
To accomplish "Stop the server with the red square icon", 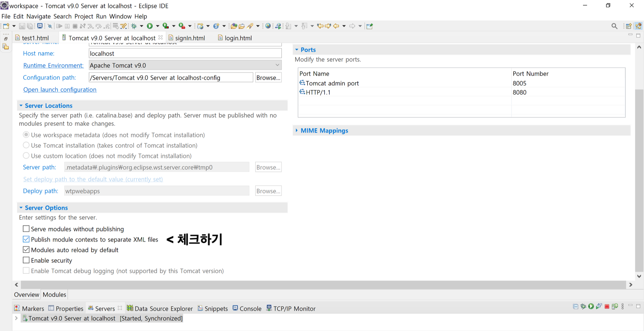I will [607, 307].
